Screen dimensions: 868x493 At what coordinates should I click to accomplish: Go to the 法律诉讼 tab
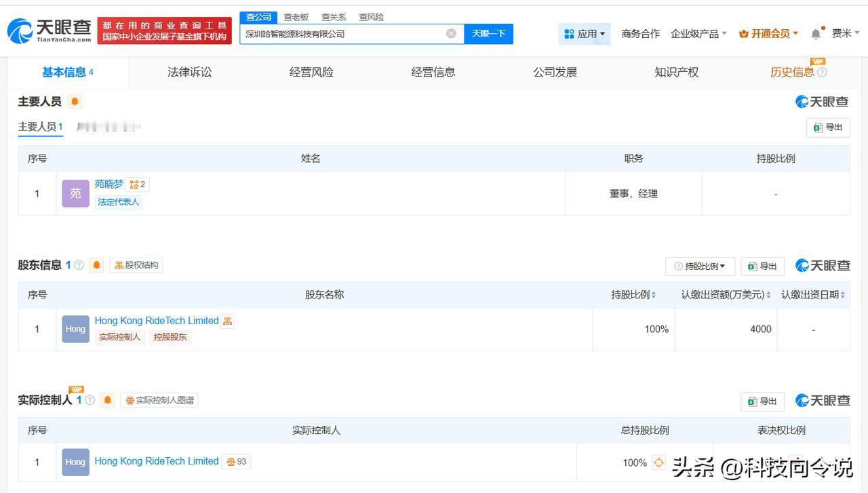(189, 73)
